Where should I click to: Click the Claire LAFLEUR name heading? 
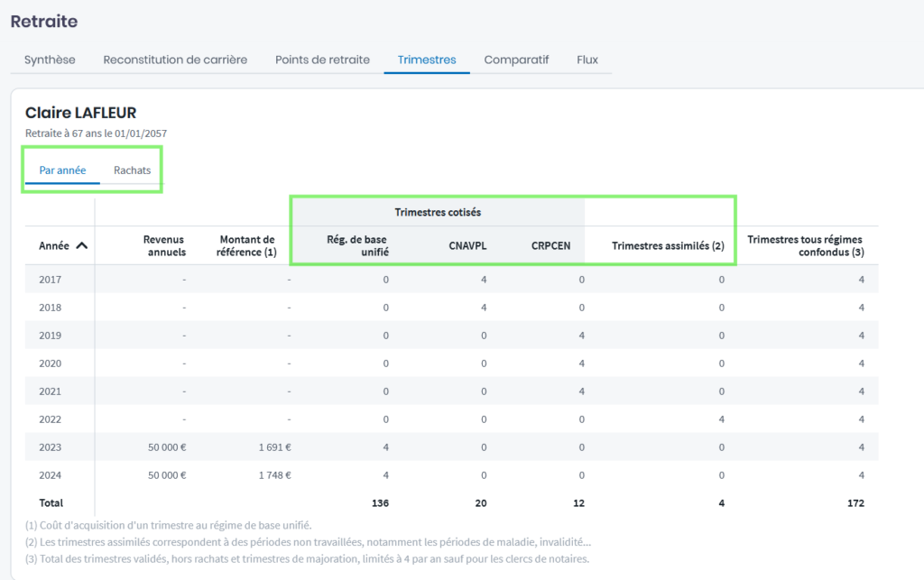80,113
